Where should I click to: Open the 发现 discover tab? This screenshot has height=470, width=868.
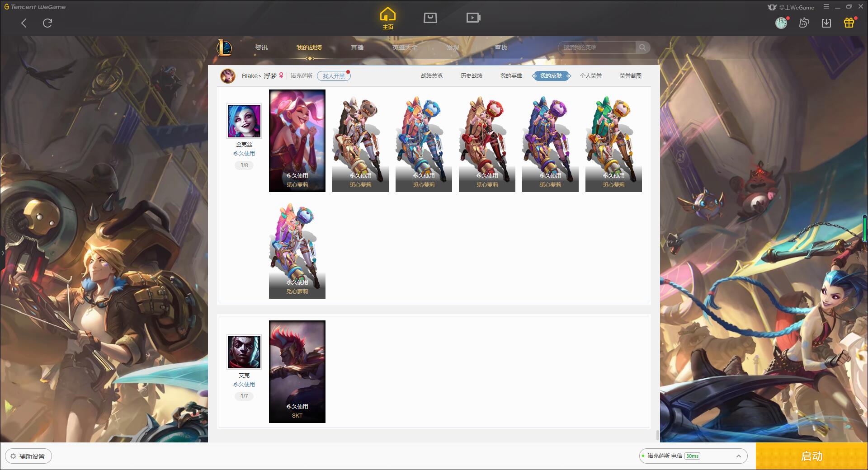pyautogui.click(x=453, y=47)
